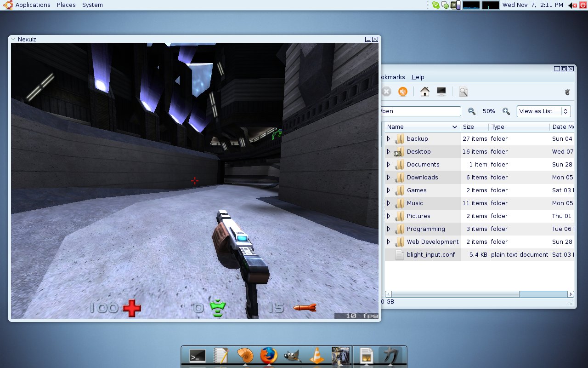Open the Places menu
Viewport: 588px width, 368px height.
tap(66, 5)
